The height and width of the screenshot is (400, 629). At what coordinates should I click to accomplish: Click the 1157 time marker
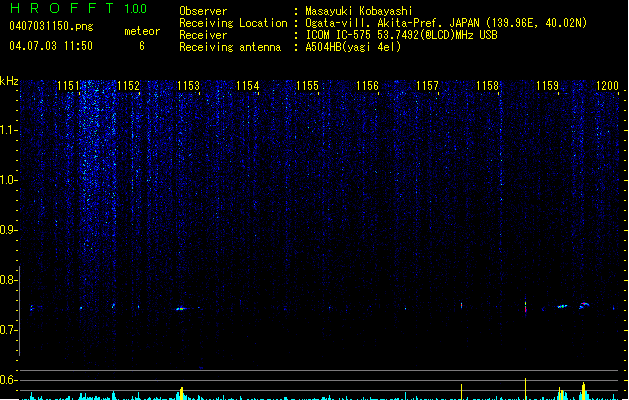(x=427, y=85)
